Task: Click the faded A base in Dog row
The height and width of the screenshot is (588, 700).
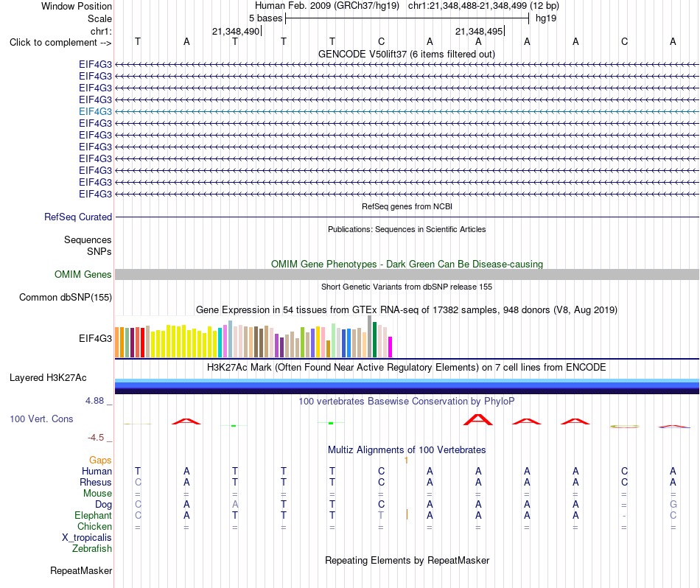Action: [235, 505]
